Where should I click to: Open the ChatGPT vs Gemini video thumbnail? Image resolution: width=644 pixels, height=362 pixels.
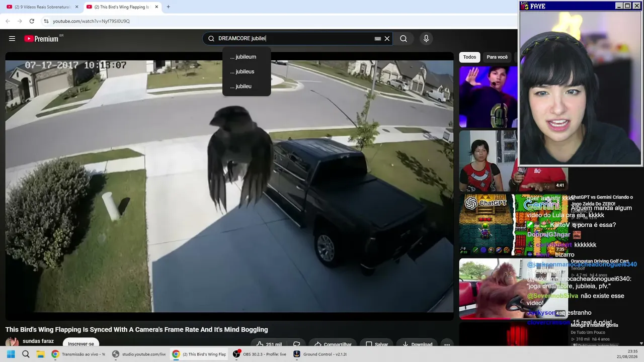pos(514,225)
